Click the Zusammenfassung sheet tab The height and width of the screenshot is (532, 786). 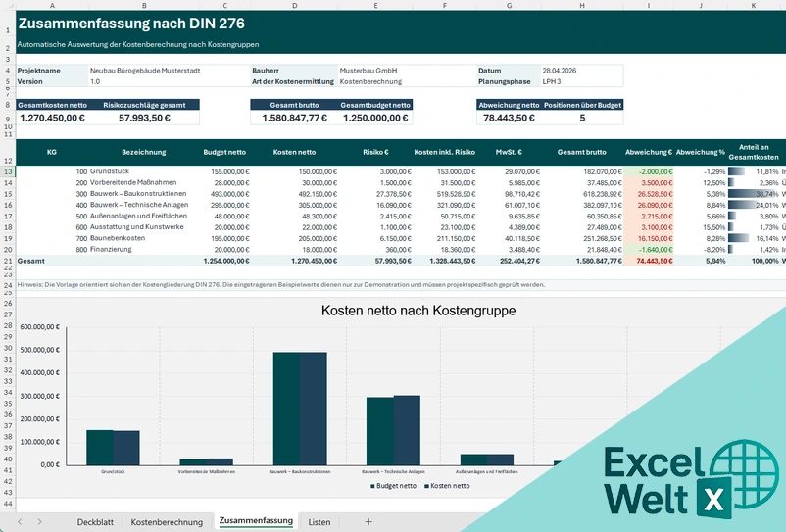pyautogui.click(x=255, y=521)
